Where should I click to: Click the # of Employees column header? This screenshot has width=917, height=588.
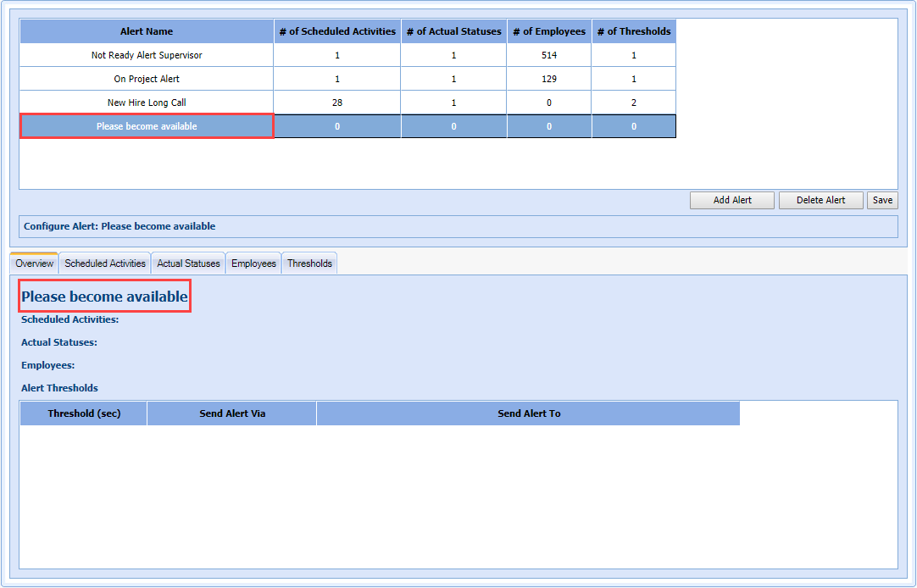coord(549,31)
